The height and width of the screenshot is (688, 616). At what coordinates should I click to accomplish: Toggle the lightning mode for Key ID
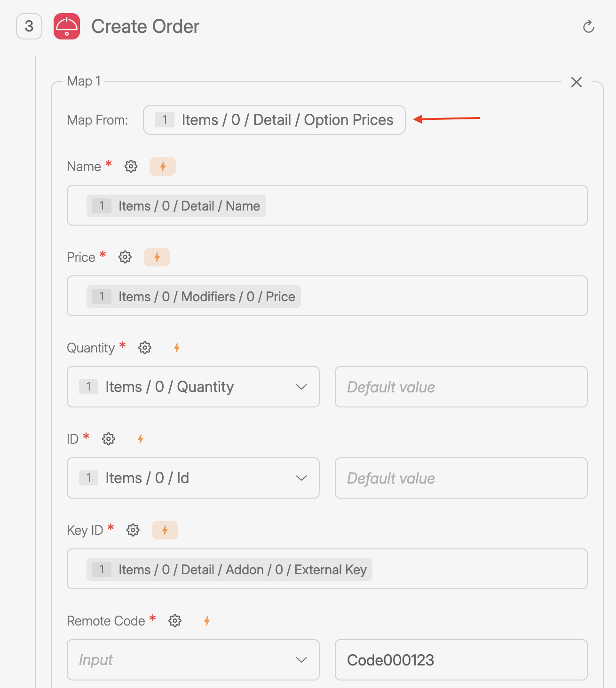coord(165,530)
